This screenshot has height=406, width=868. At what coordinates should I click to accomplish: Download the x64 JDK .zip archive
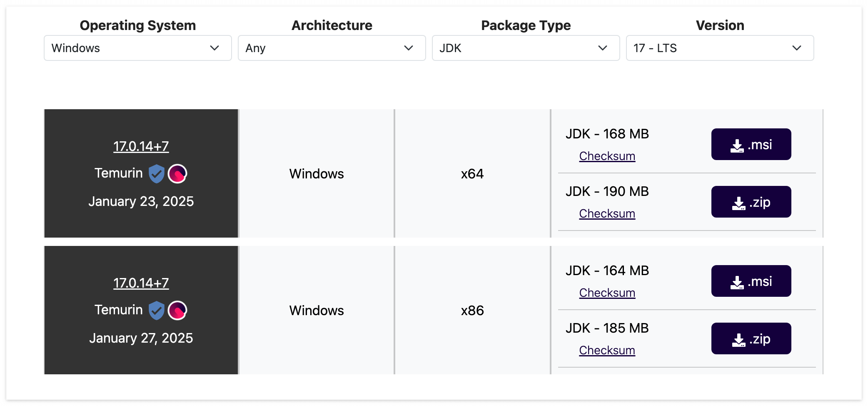pyautogui.click(x=751, y=202)
